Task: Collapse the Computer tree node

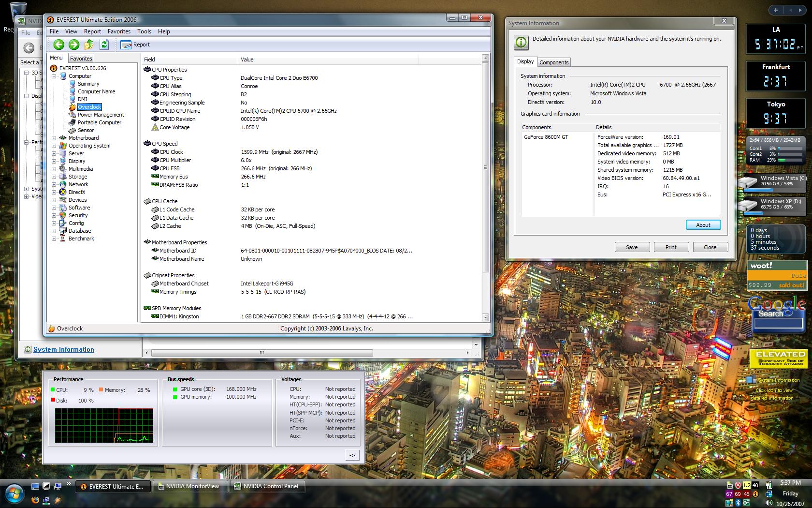Action: point(54,76)
